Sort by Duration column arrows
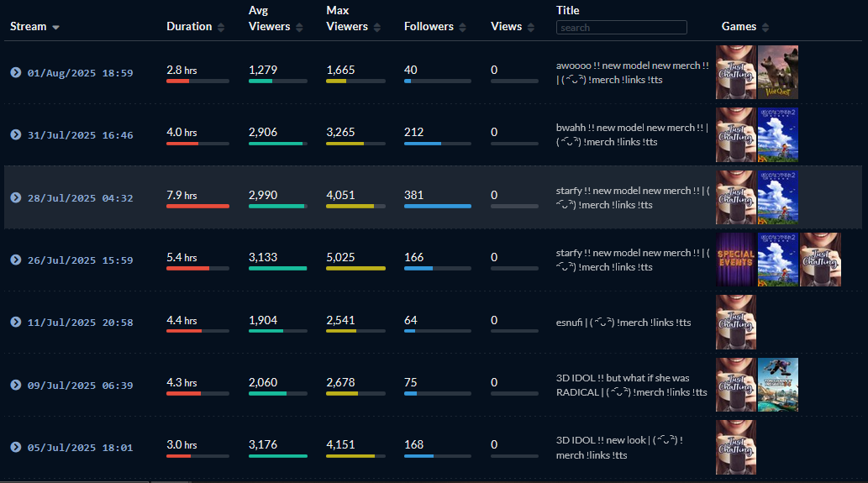This screenshot has height=483, width=868. click(x=221, y=27)
